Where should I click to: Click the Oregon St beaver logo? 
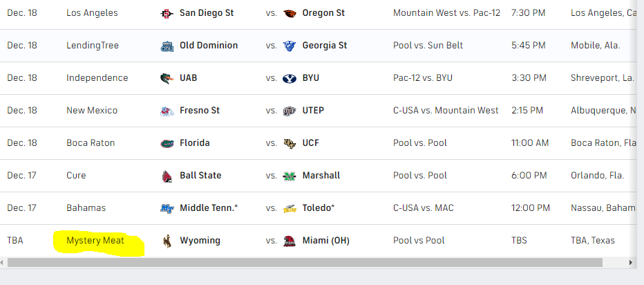(290, 14)
